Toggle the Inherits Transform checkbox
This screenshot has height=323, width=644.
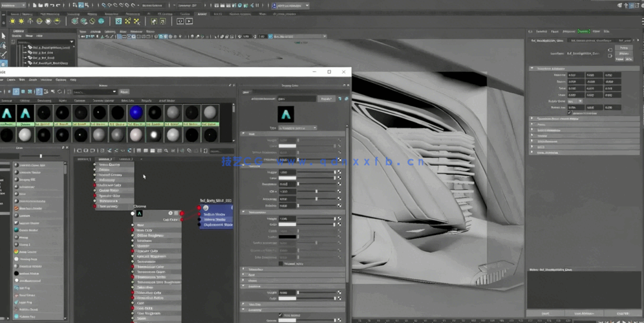tap(569, 113)
